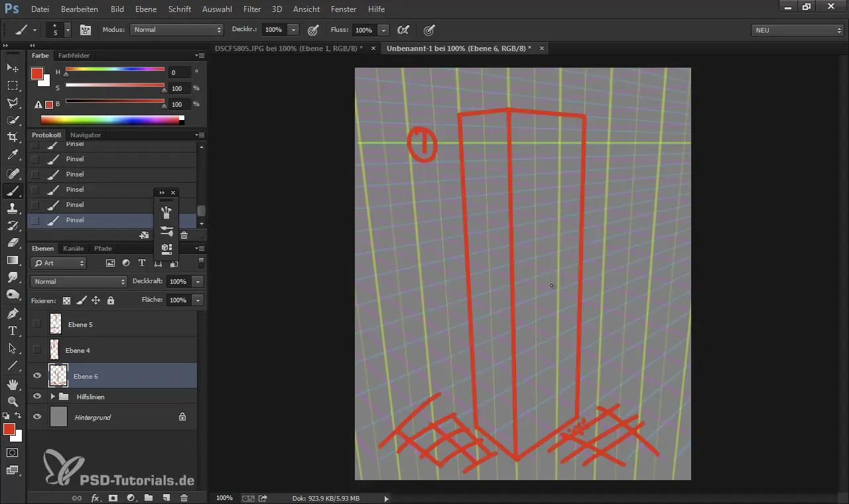Screen dimensions: 849x504
Task: Select the Pen tool
Action: click(x=13, y=313)
